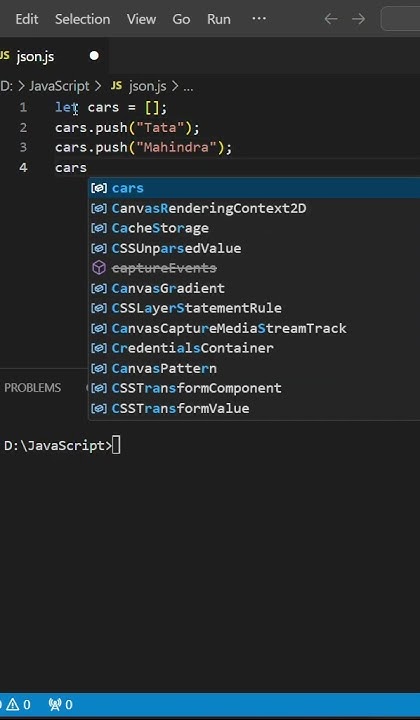Select CanvasCaptureMediaStreamTrack suggestion
Viewport: 420px width, 720px height.
point(254,328)
